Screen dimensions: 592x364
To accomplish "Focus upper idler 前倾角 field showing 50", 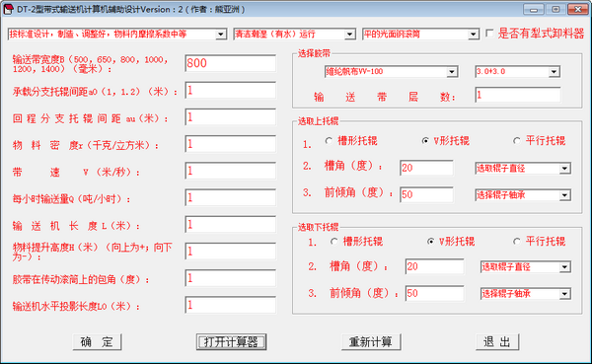I will point(426,195).
